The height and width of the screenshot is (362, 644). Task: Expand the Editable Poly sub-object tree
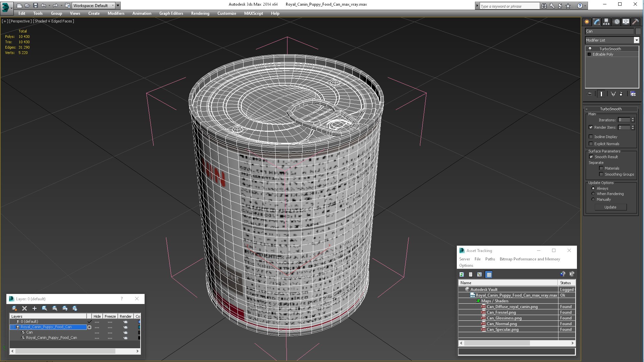pyautogui.click(x=589, y=54)
